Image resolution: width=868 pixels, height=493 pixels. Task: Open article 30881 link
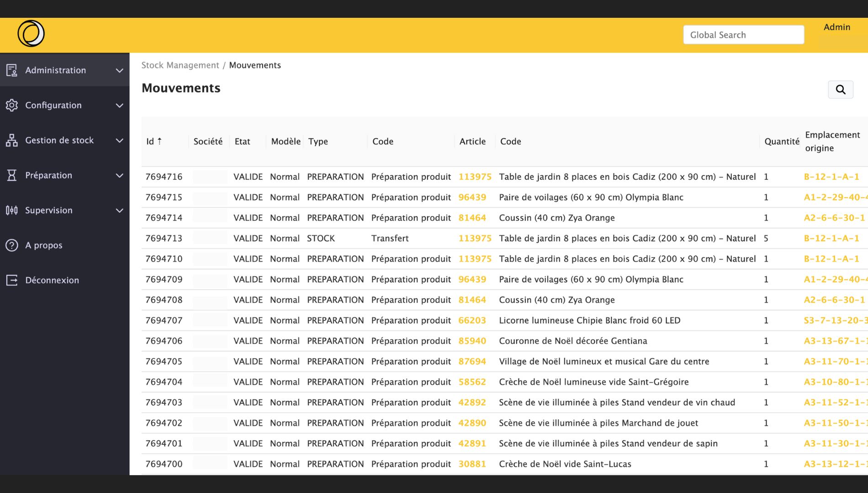472,464
